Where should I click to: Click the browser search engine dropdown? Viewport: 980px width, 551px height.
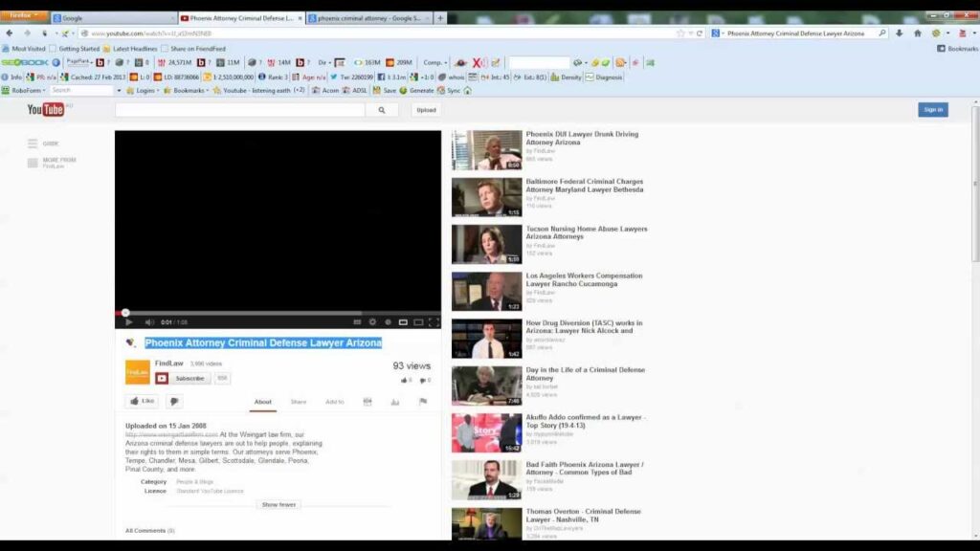(718, 33)
